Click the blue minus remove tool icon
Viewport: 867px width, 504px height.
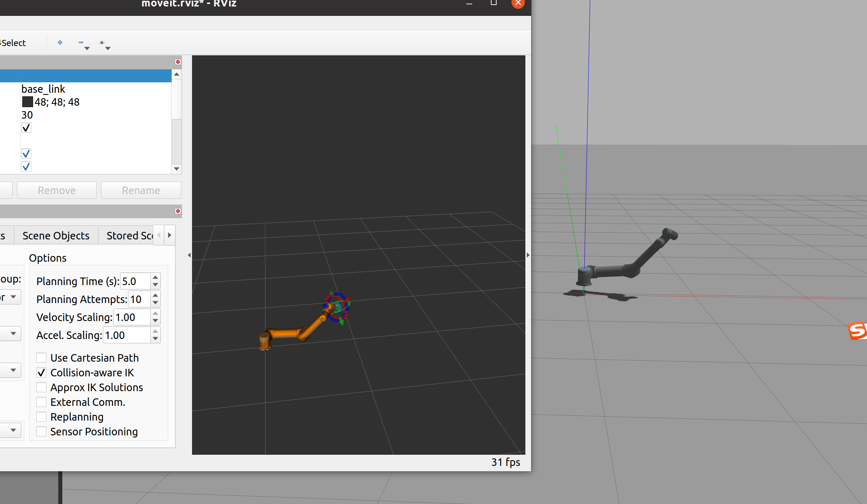(81, 42)
